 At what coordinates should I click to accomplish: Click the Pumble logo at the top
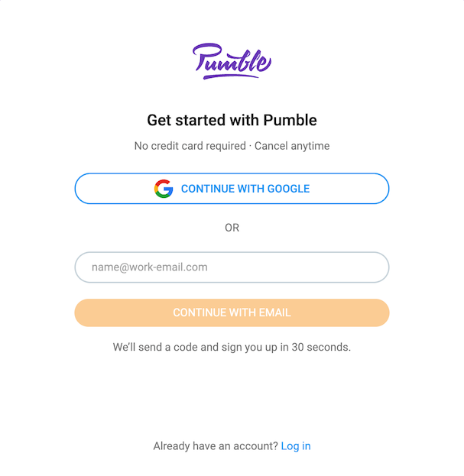232,61
